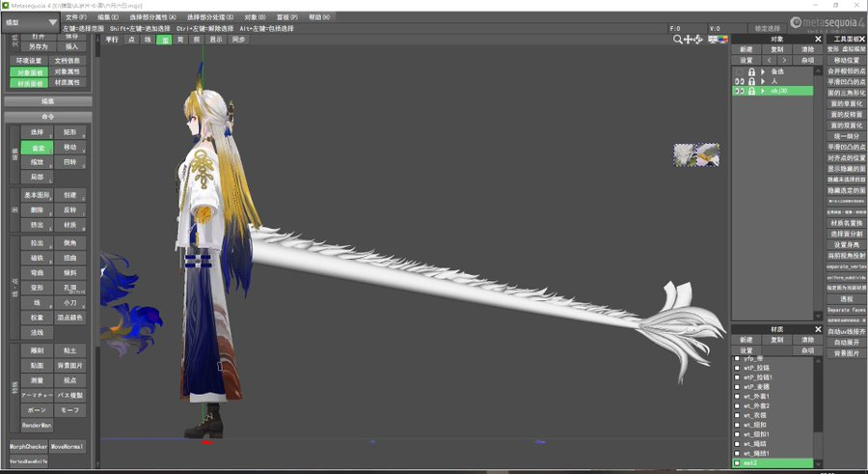
Task: Close the 工具面板 panel with its X
Action: (x=862, y=40)
